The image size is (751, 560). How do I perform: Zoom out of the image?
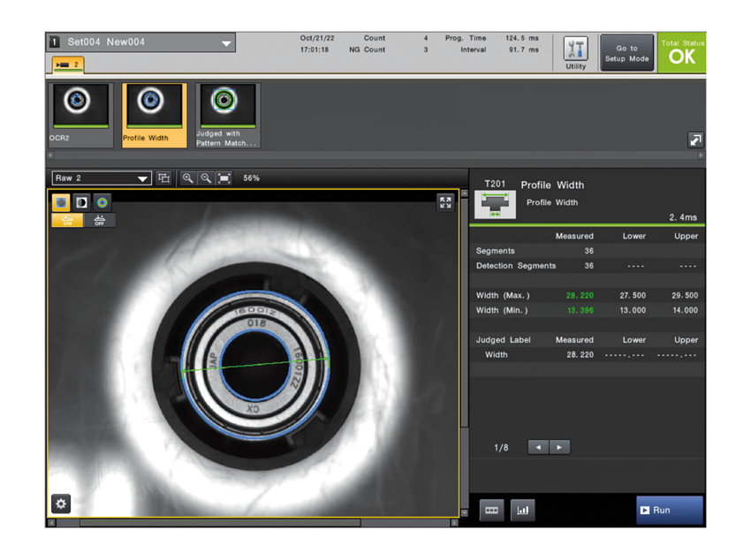206,178
